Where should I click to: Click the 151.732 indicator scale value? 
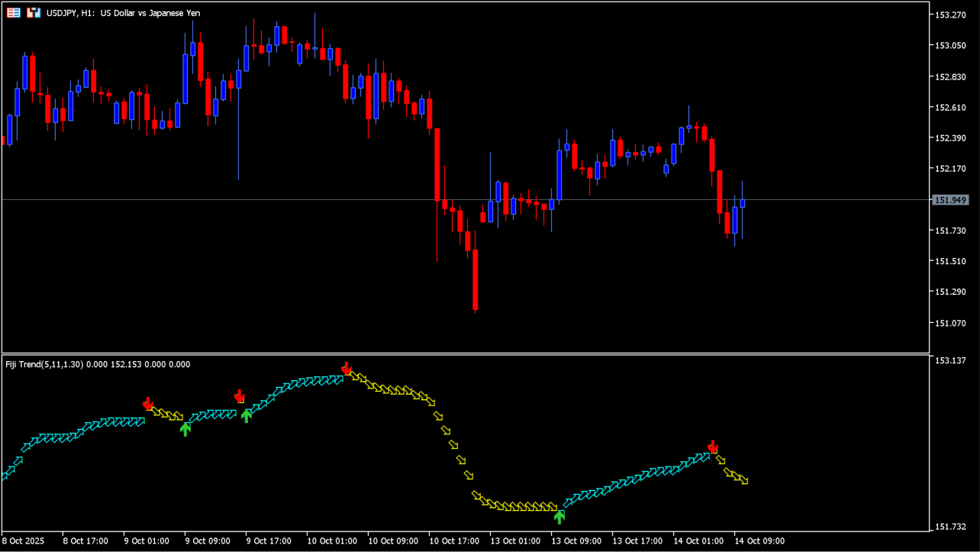click(x=951, y=527)
